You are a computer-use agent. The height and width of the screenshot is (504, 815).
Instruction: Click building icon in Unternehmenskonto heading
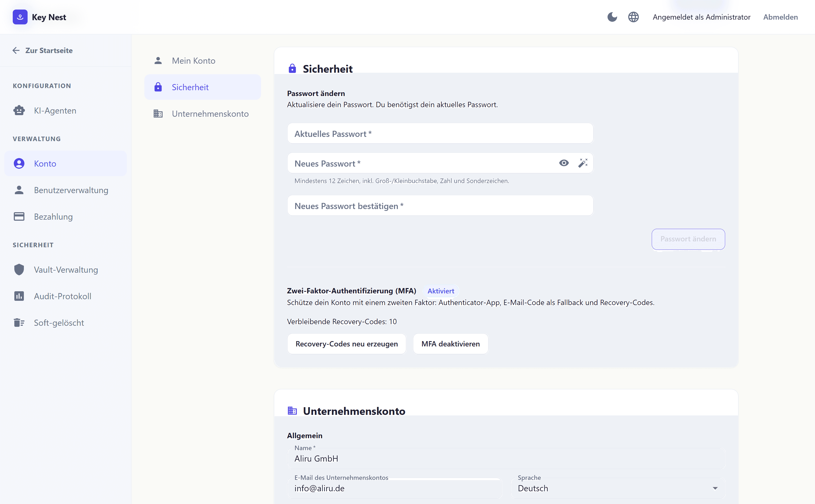point(292,411)
